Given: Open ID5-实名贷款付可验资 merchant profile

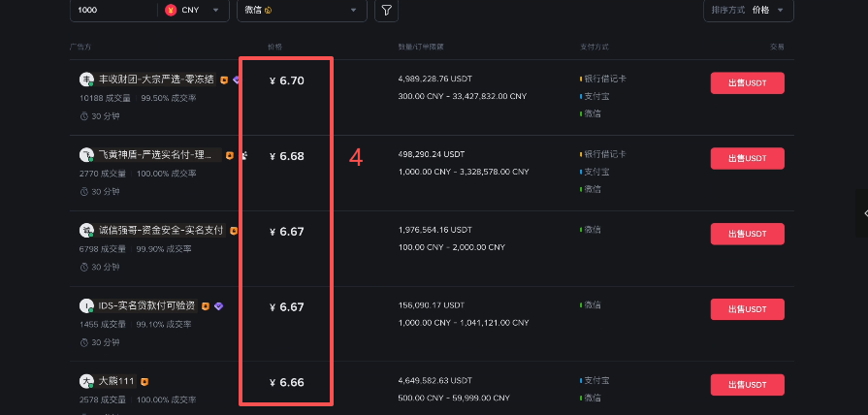Looking at the screenshot, I should (146, 306).
